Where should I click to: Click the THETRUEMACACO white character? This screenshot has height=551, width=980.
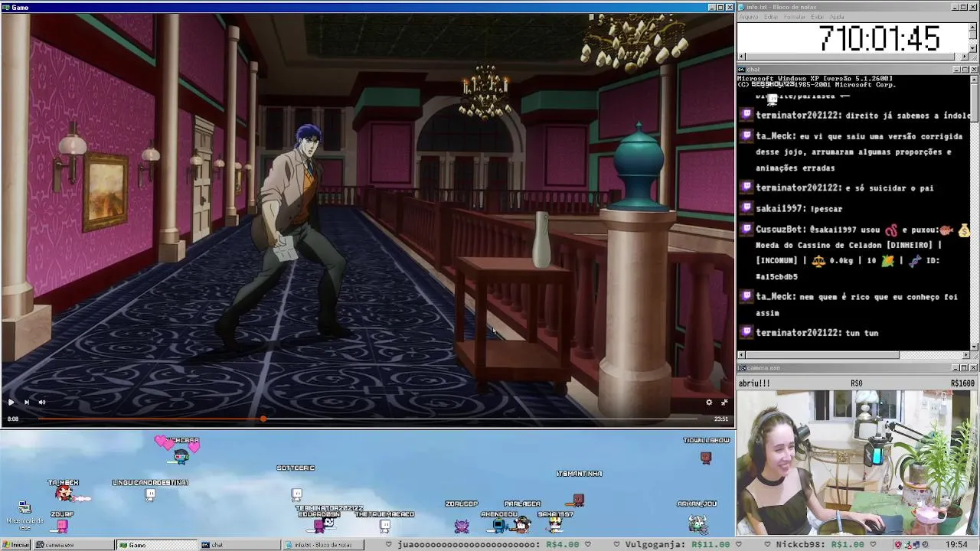[x=384, y=526]
